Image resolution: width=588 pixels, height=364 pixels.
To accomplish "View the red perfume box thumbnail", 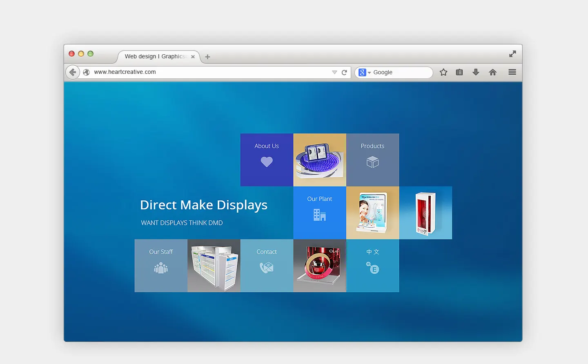I will coord(425,213).
